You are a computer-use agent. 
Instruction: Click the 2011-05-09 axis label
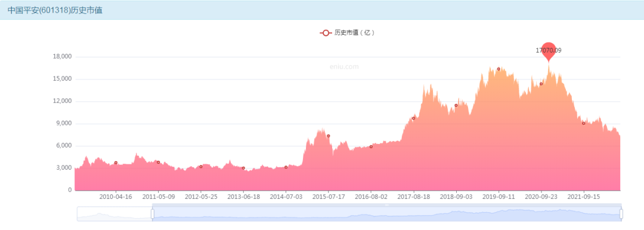pos(158,197)
